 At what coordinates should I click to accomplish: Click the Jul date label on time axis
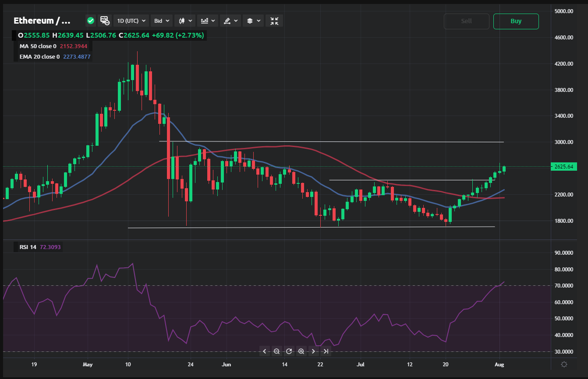(x=361, y=364)
